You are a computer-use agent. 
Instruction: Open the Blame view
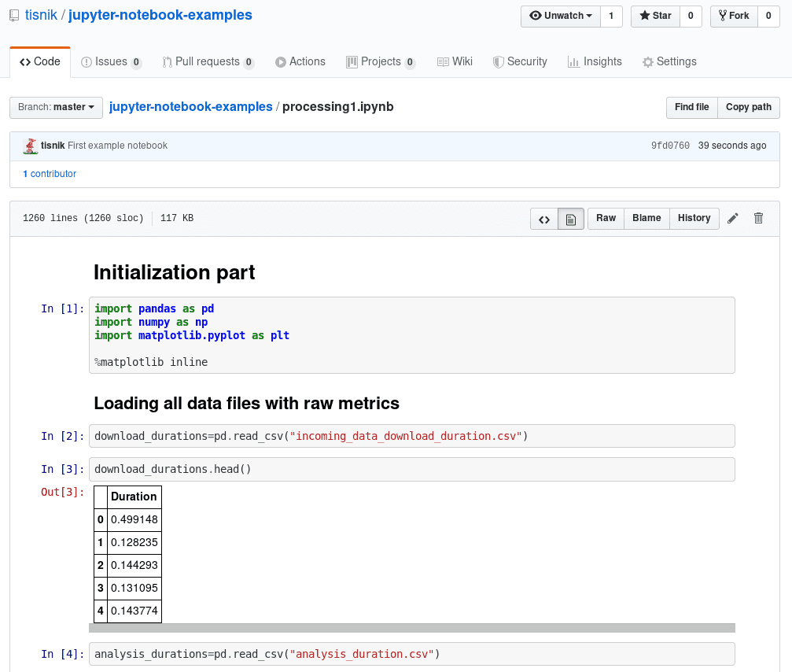(646, 218)
